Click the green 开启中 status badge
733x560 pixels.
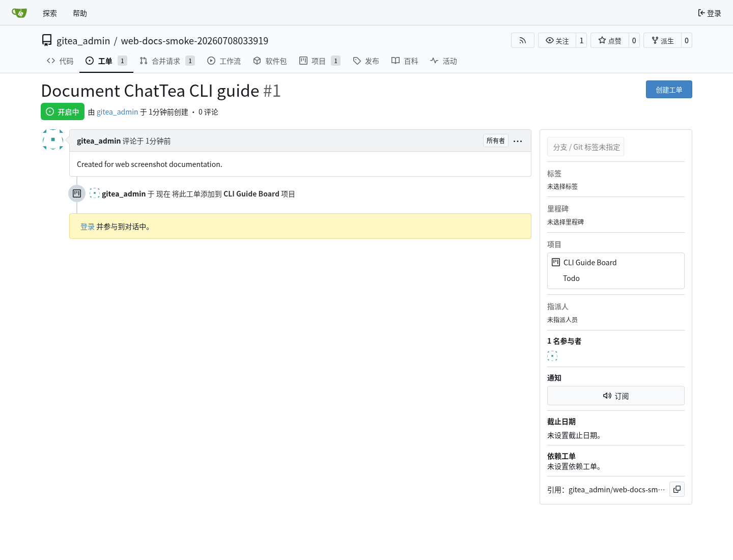(x=63, y=111)
